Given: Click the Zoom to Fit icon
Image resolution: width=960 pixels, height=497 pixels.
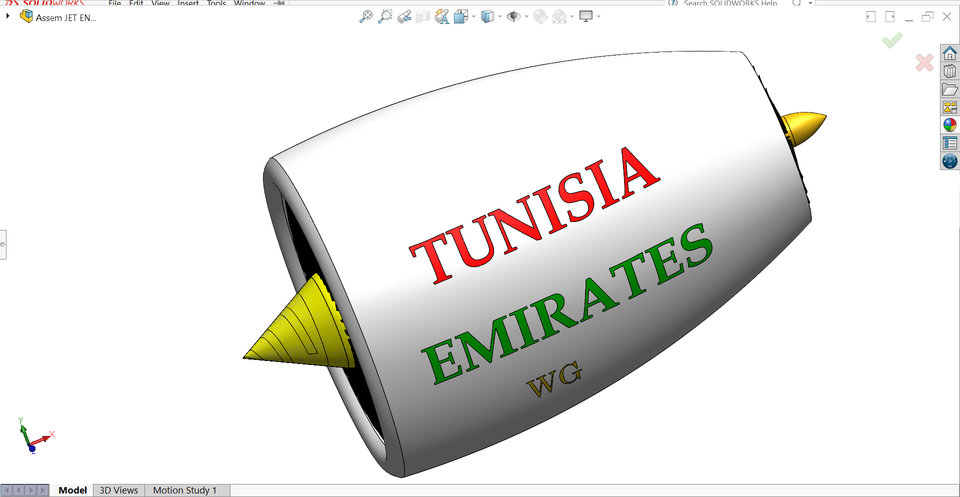Looking at the screenshot, I should click(x=366, y=17).
